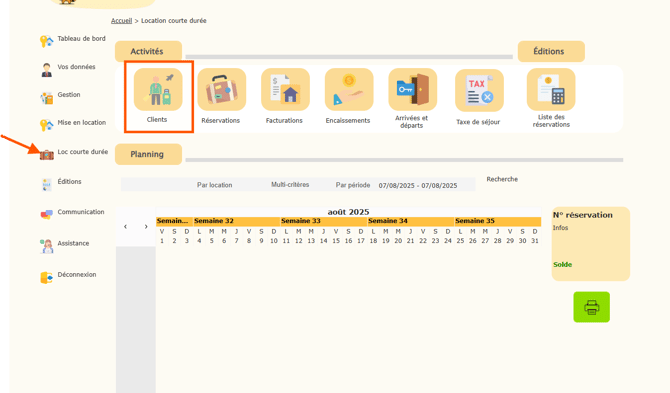Click day 15 in the calendar header
The height and width of the screenshot is (393, 670).
(336, 241)
